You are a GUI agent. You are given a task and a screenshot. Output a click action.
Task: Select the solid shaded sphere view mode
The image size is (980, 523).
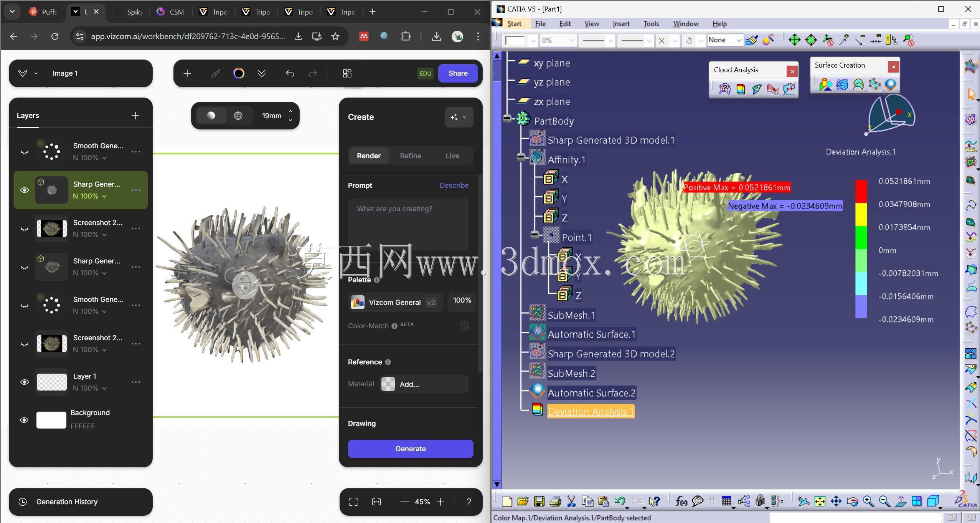[211, 116]
